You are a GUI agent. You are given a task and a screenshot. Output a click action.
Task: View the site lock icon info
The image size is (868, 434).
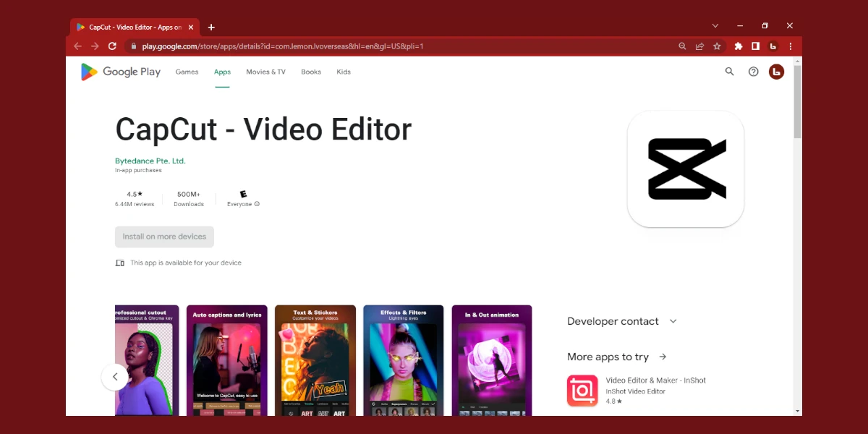(x=132, y=46)
